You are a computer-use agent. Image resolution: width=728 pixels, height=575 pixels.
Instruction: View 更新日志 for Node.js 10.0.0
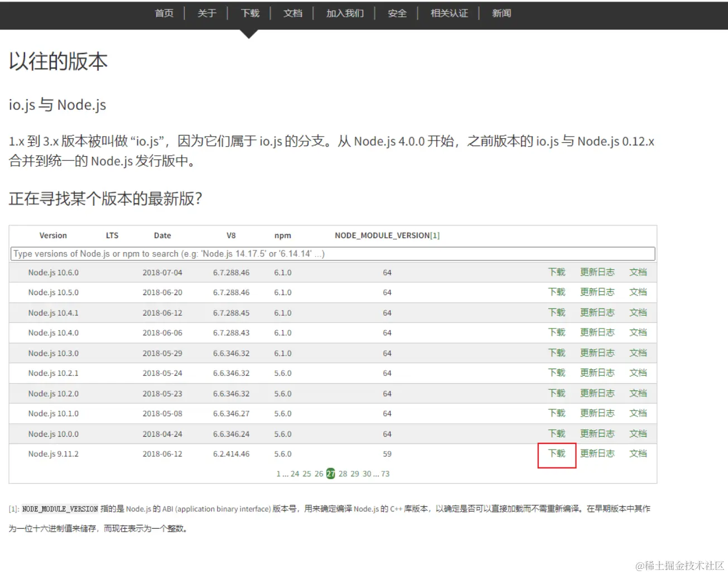(x=597, y=434)
